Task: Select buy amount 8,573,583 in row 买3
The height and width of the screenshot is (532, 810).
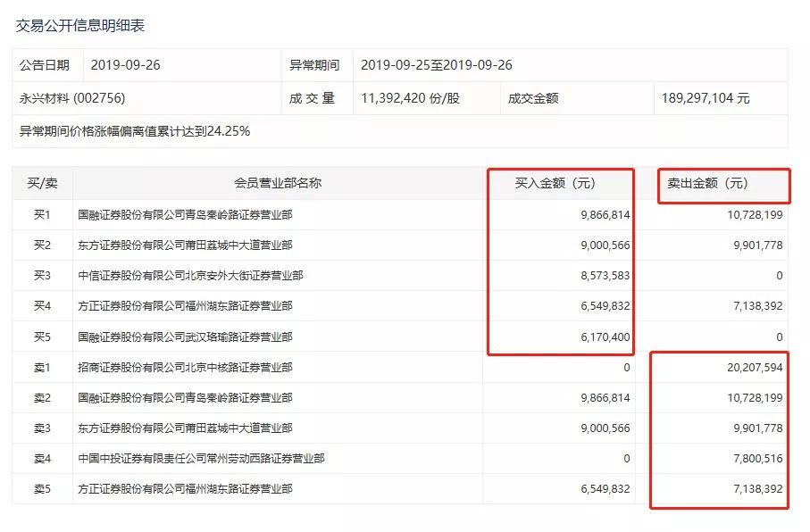Action: 605,275
